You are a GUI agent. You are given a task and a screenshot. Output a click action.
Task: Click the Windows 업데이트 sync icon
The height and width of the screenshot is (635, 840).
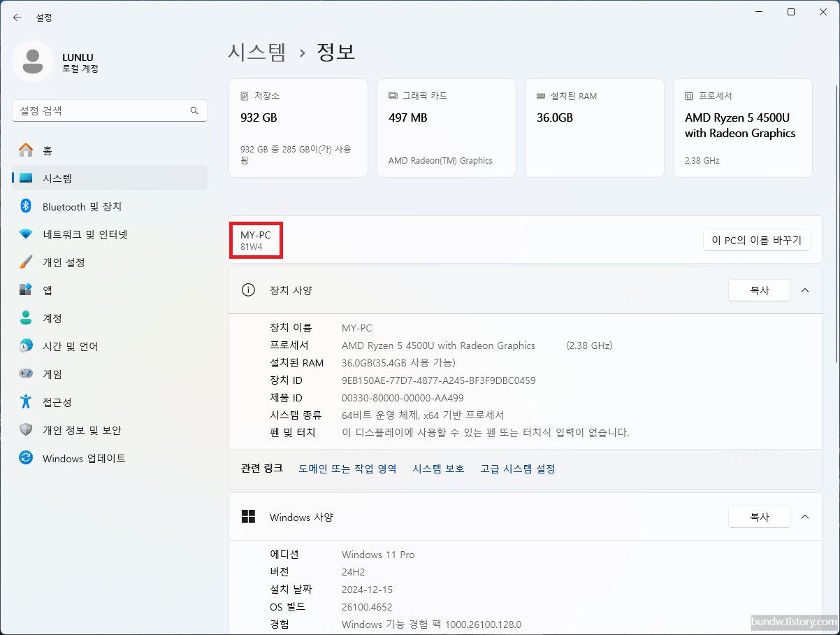26,458
